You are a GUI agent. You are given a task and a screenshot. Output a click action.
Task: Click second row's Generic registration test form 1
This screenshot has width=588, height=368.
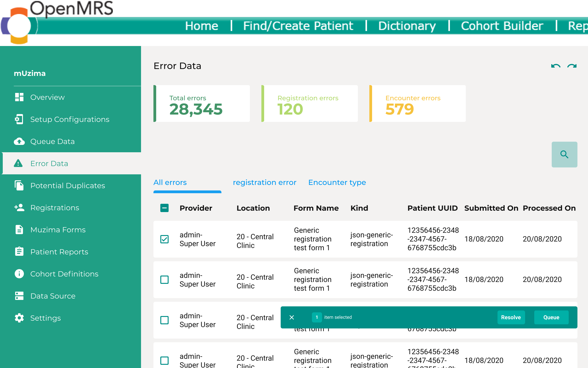pos(312,279)
